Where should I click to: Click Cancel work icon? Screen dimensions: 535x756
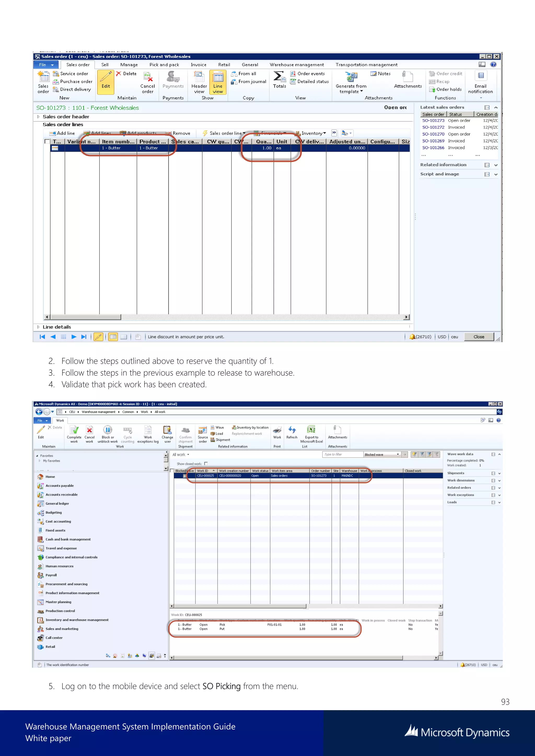[x=89, y=430]
